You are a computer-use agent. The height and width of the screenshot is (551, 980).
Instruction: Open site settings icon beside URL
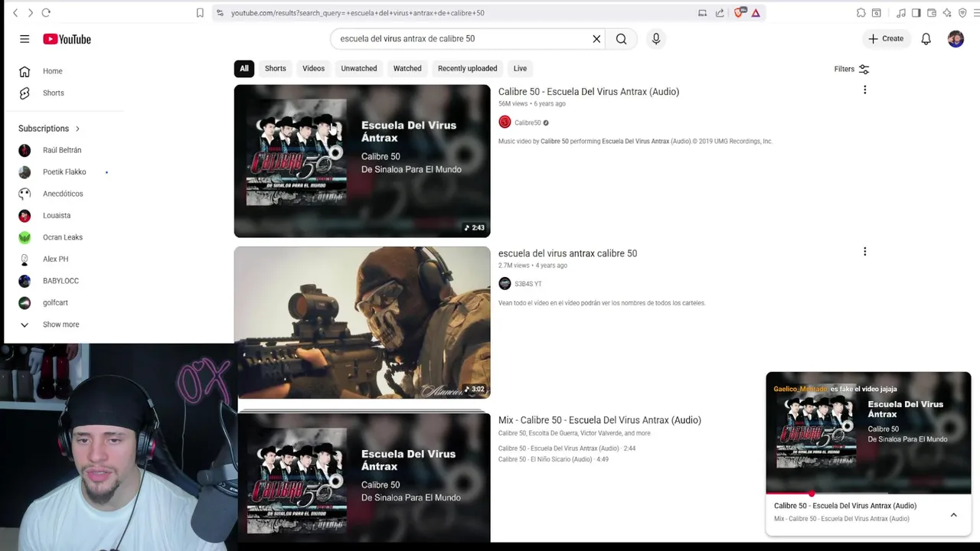tap(220, 13)
